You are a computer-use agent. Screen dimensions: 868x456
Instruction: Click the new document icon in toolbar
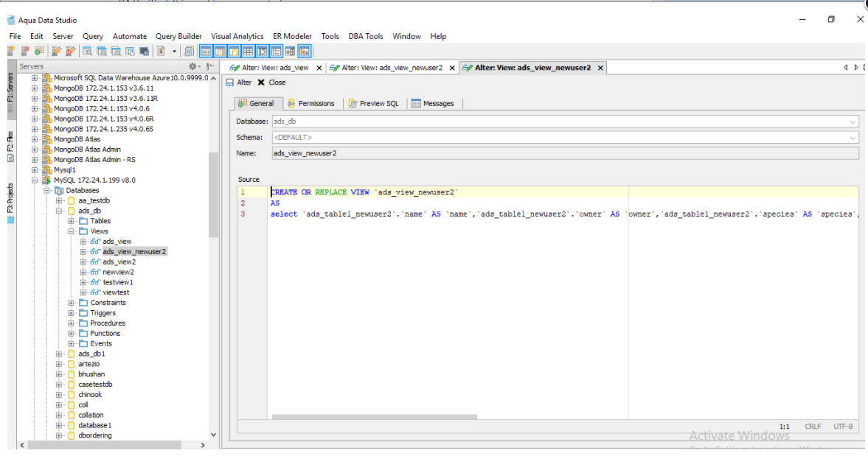pyautogui.click(x=161, y=51)
